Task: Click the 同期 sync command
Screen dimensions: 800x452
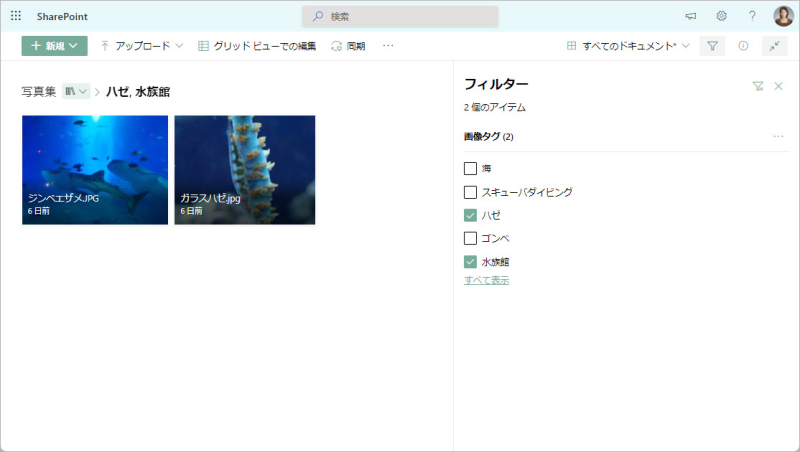Action: click(x=348, y=46)
